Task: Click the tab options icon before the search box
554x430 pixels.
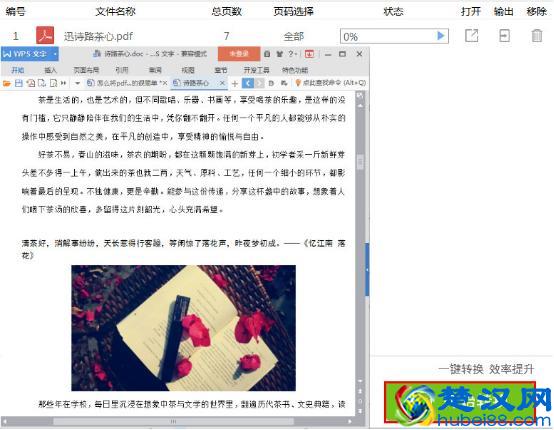Action: point(284,83)
